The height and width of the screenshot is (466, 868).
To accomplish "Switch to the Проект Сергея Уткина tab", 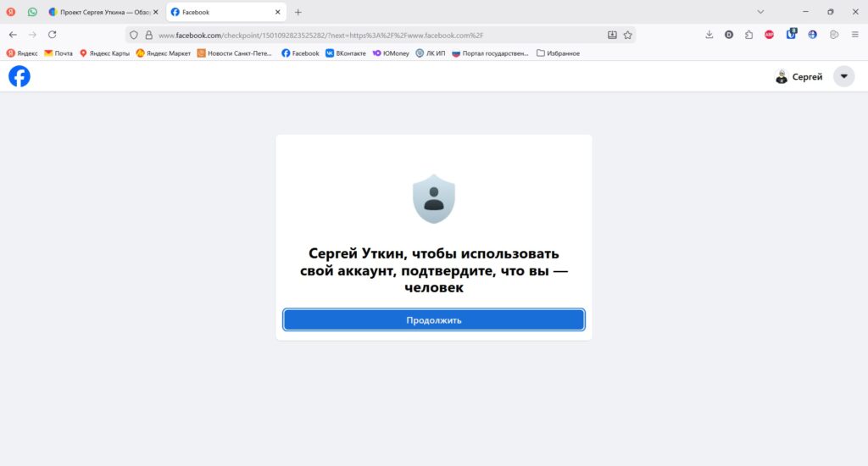I will [104, 12].
